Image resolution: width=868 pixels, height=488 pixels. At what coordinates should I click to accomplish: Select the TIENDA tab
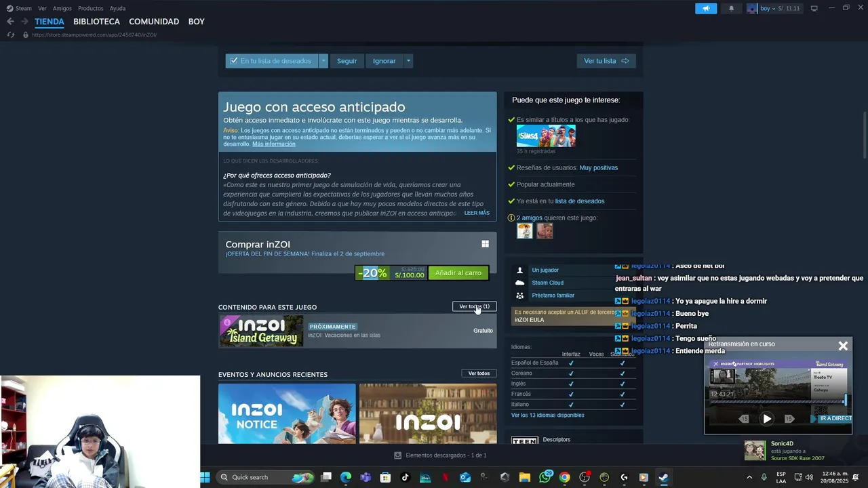click(50, 22)
